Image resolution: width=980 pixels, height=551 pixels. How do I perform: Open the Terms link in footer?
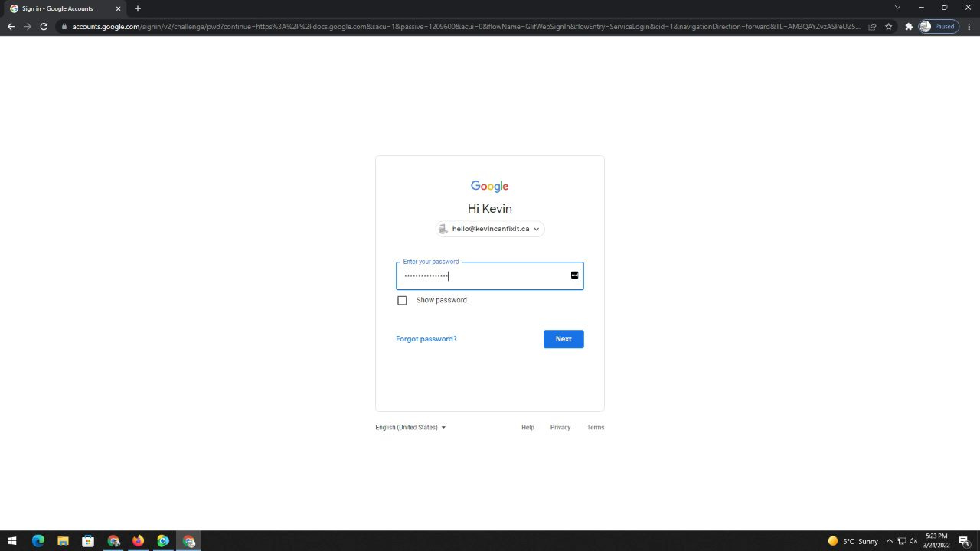tap(596, 428)
